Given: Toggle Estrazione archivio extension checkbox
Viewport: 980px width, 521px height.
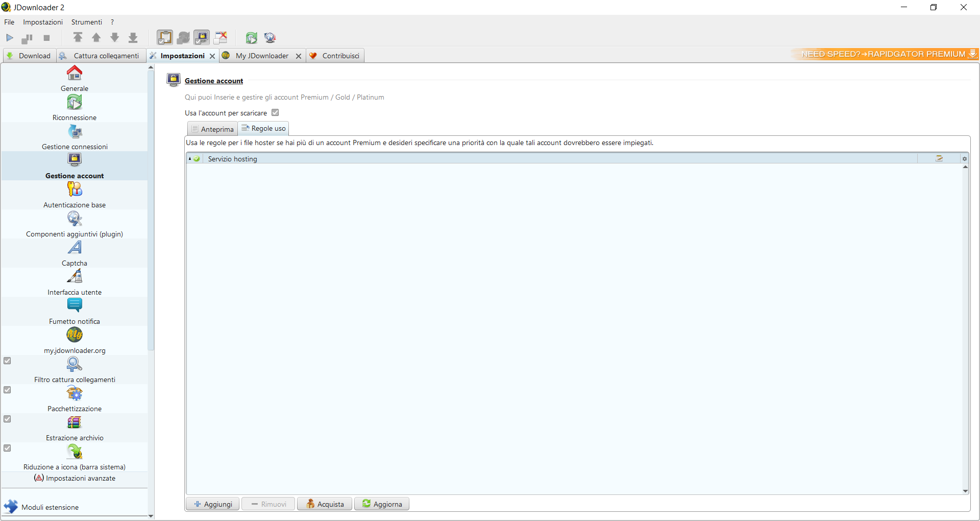Looking at the screenshot, I should (x=7, y=419).
